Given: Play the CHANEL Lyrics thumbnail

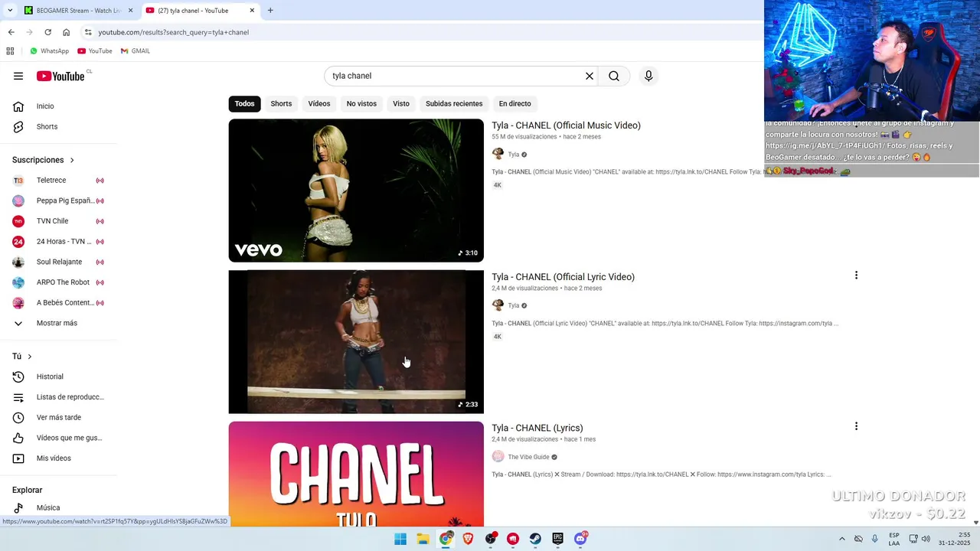Looking at the screenshot, I should click(x=356, y=474).
